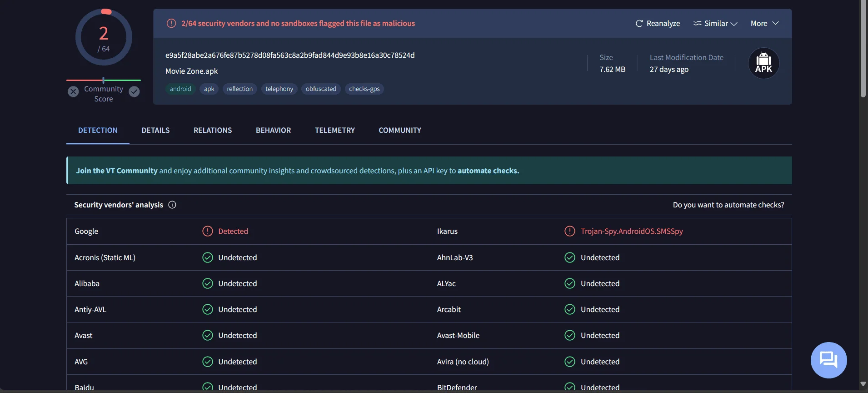Open the TELEMETRY tab
Viewport: 868px width, 393px height.
pyautogui.click(x=335, y=131)
